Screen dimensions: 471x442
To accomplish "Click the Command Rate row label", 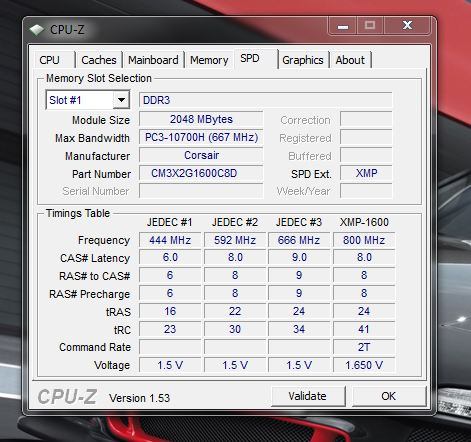I will (95, 347).
